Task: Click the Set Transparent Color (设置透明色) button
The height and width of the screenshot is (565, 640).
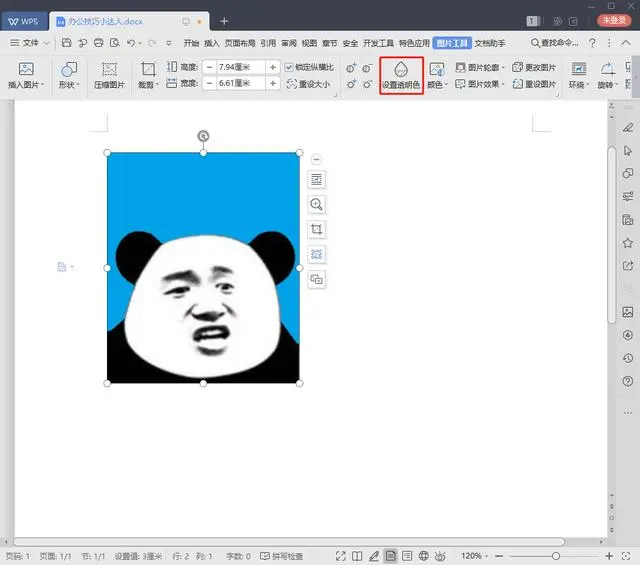Action: [401, 76]
